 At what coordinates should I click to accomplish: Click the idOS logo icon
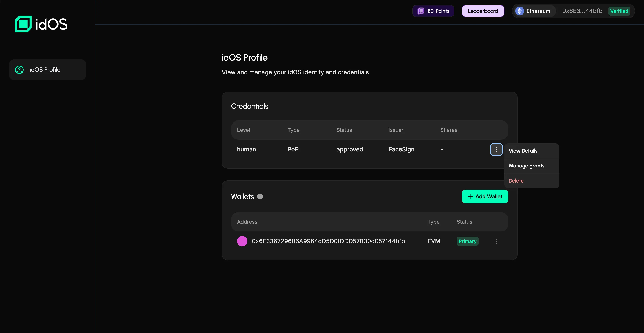tap(23, 24)
